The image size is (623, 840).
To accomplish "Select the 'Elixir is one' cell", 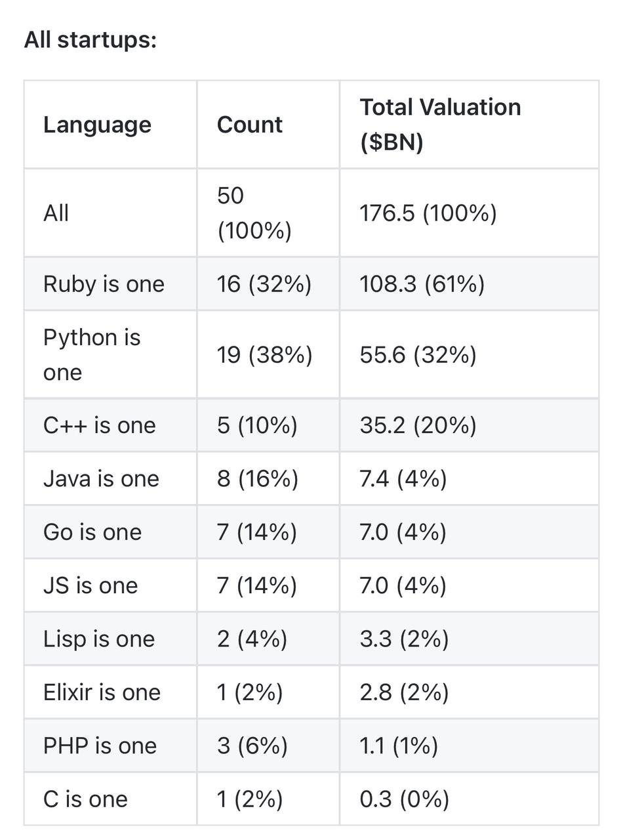I will (x=102, y=692).
